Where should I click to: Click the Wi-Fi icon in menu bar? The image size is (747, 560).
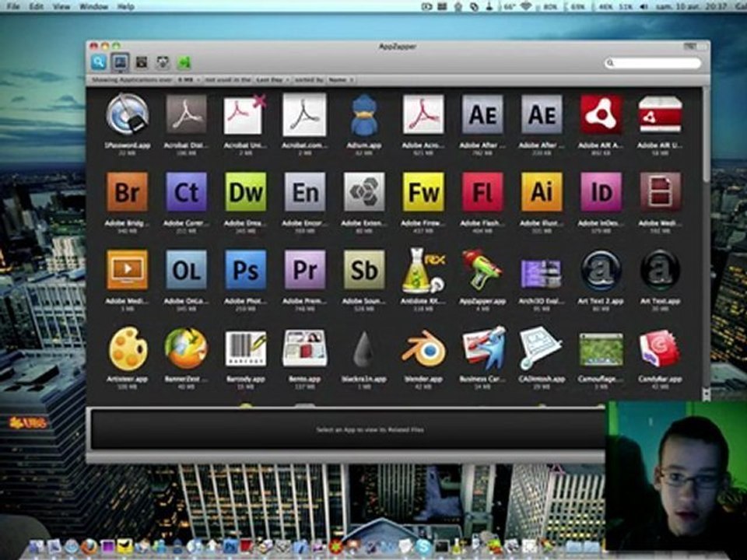526,6
